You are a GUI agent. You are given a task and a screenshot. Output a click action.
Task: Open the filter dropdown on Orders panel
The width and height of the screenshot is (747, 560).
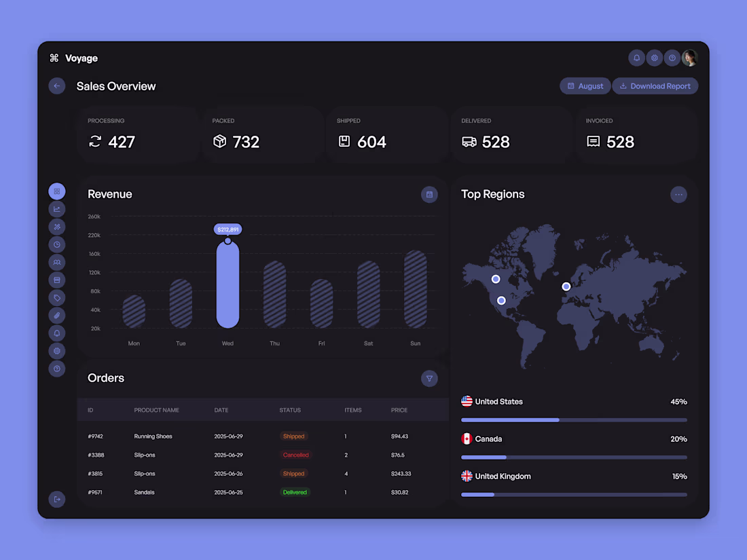coord(429,378)
